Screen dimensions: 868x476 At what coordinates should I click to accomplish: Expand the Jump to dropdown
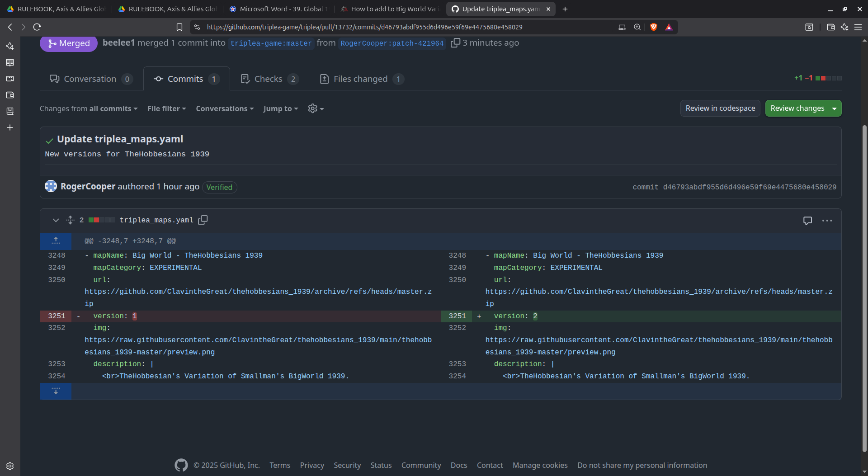coord(280,108)
